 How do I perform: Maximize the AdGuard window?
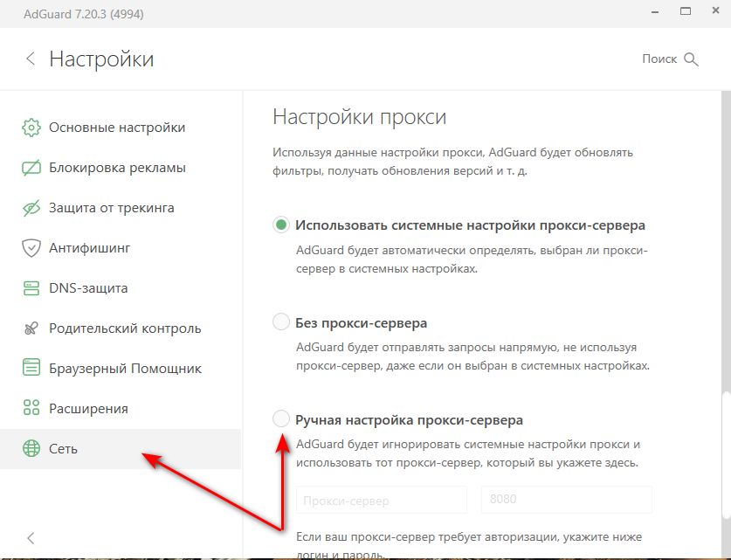686,11
